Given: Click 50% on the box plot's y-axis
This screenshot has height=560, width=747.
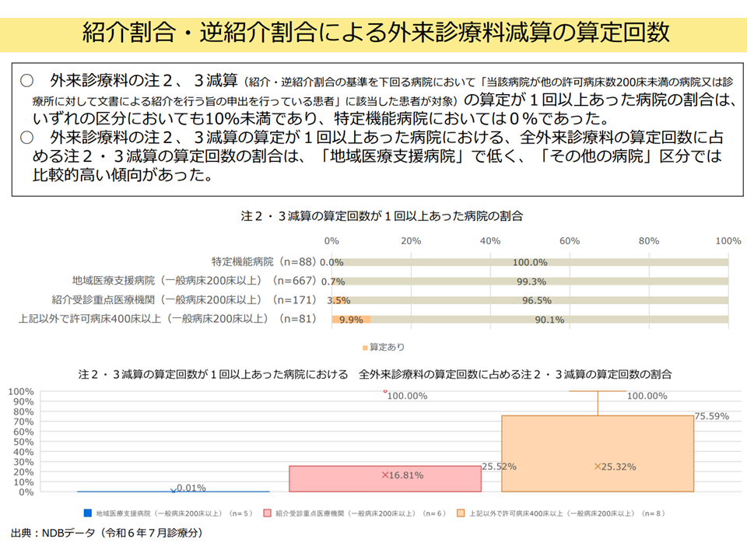Looking at the screenshot, I should pos(23,442).
